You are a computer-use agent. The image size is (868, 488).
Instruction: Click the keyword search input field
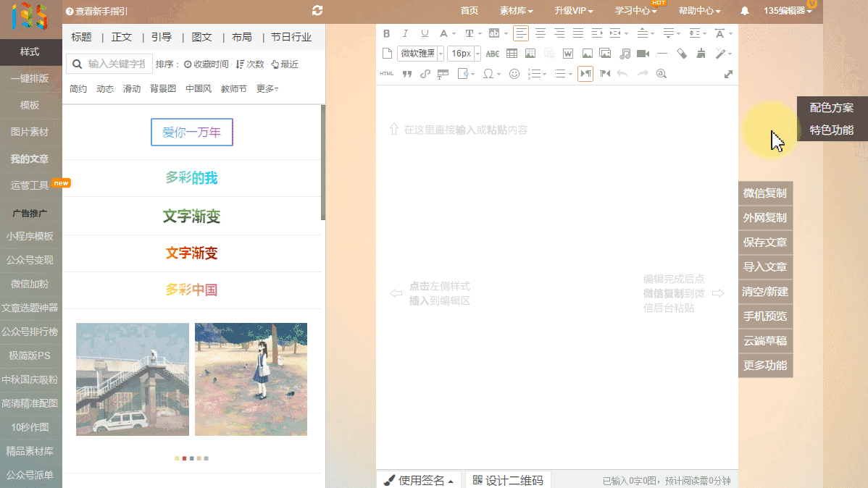tap(117, 64)
